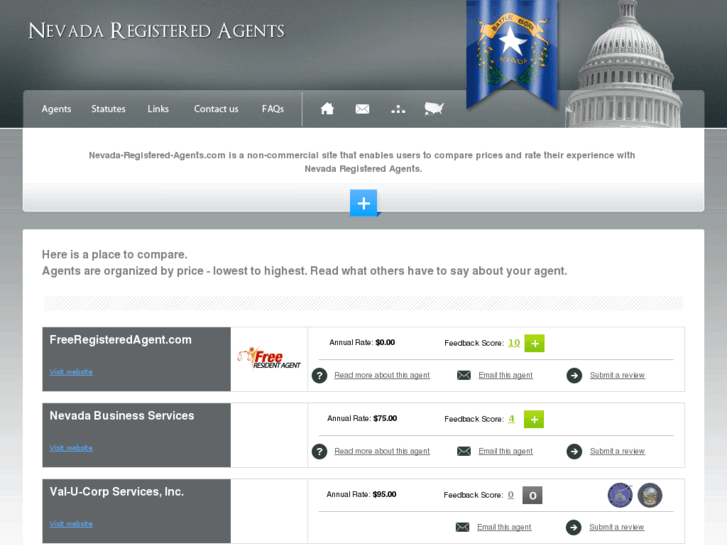
Task: Click the feedback score 10 link
Action: tap(514, 343)
